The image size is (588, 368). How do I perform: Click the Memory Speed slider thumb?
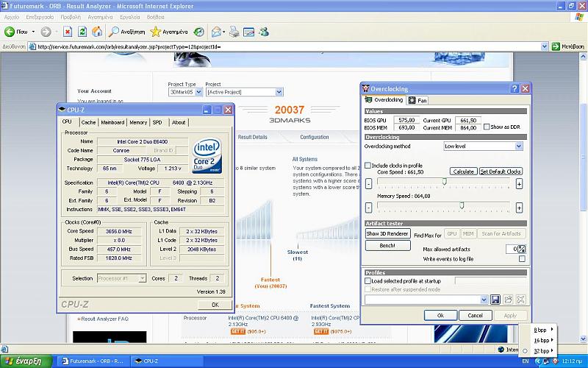point(462,205)
